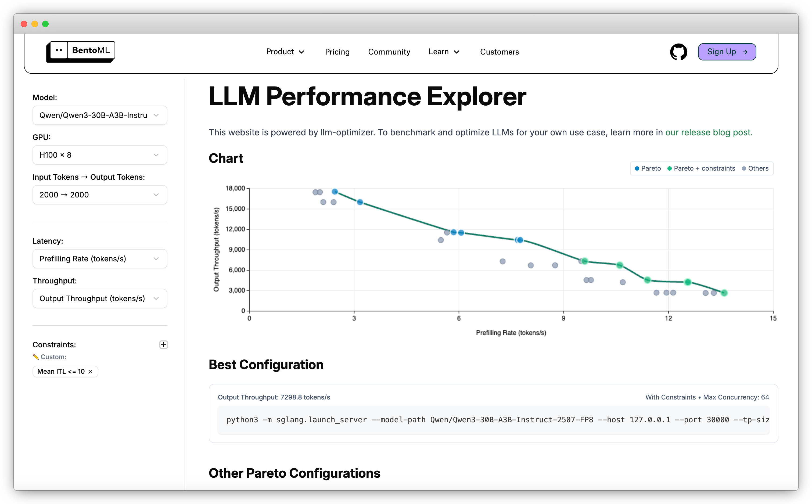Add a new constraint with the plus icon
The height and width of the screenshot is (504, 812).
pyautogui.click(x=163, y=345)
